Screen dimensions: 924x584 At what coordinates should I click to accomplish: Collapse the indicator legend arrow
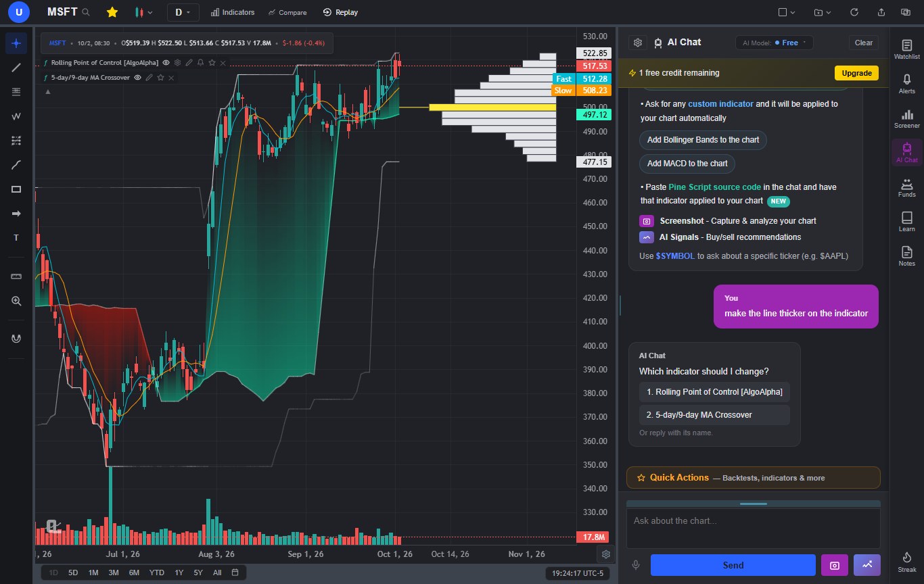[x=47, y=91]
